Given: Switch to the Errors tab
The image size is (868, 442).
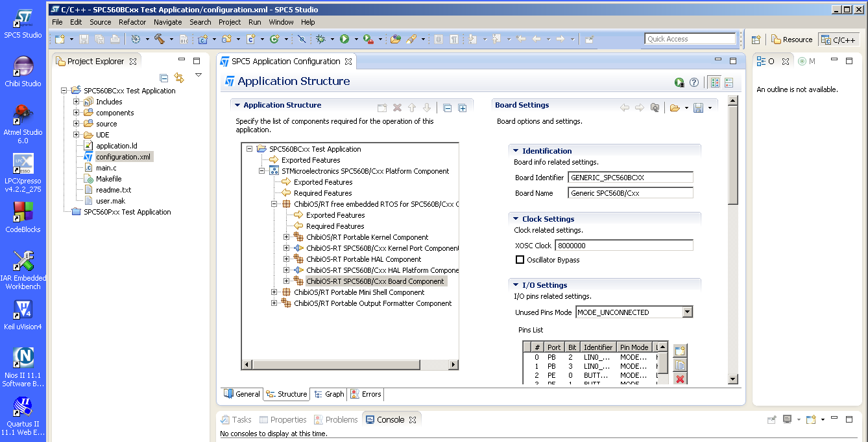Looking at the screenshot, I should (x=366, y=394).
